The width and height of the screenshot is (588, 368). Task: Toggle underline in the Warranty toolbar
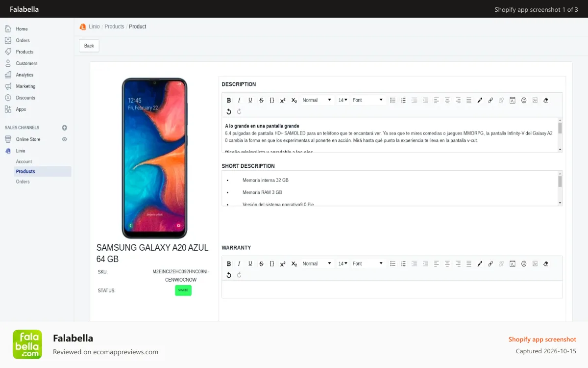pyautogui.click(x=250, y=263)
